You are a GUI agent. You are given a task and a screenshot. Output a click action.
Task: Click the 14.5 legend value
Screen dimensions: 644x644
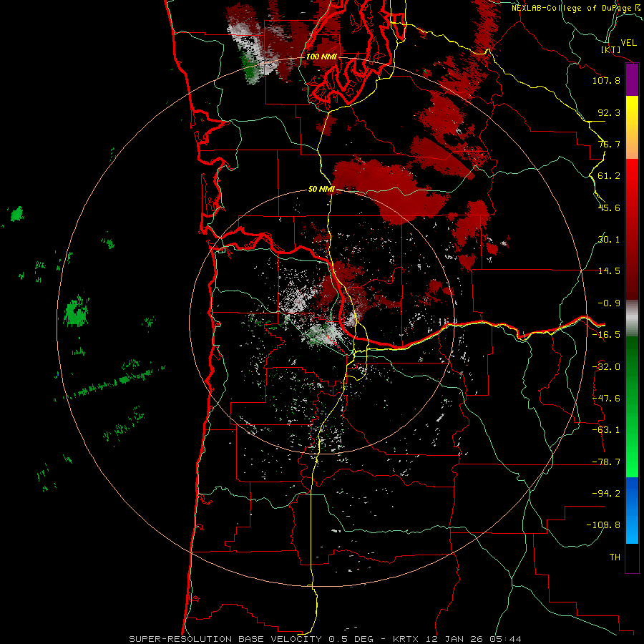609,271
